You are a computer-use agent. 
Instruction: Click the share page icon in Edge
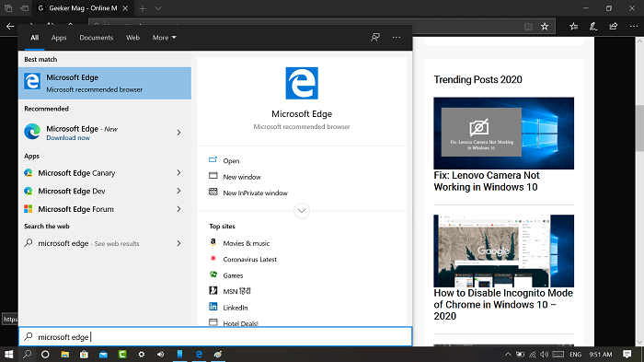614,27
